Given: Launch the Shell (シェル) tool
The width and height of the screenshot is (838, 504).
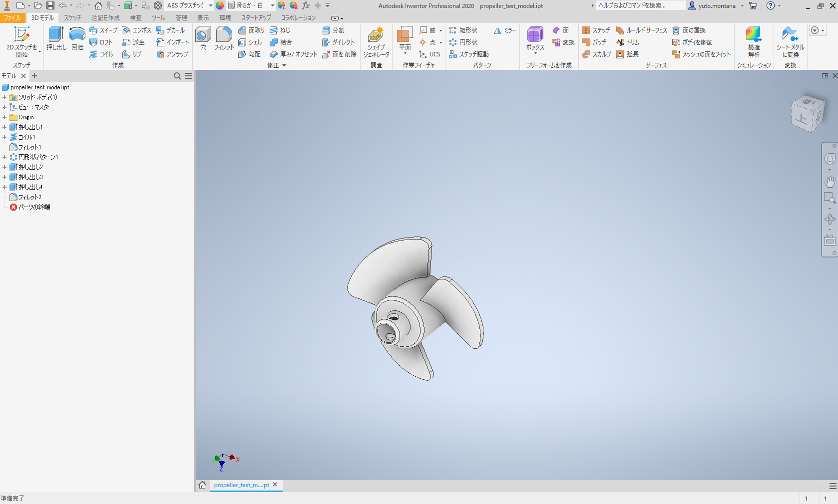Looking at the screenshot, I should click(251, 42).
